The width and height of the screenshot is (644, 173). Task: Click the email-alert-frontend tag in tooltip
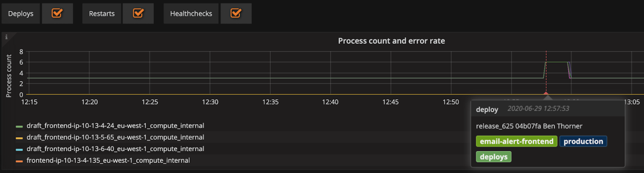pyautogui.click(x=517, y=141)
